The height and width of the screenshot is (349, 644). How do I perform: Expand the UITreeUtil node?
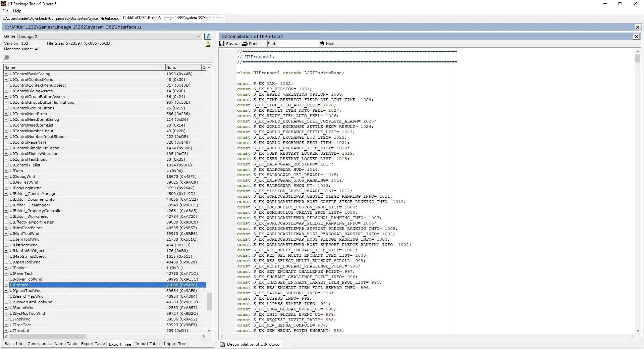(6, 331)
